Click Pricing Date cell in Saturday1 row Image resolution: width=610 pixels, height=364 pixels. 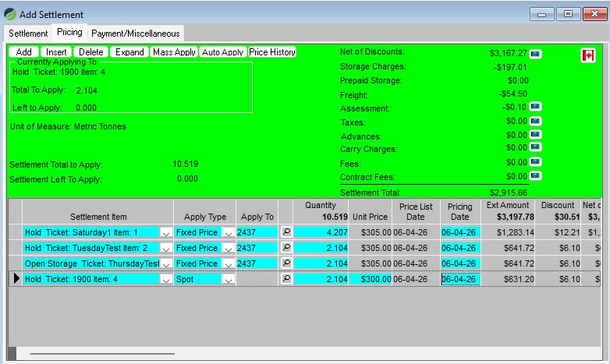[x=460, y=232]
